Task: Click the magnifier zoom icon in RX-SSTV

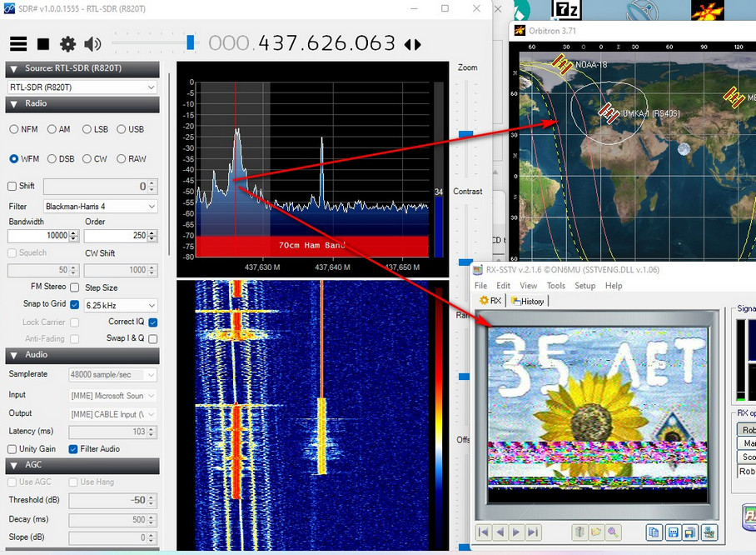Action: click(612, 532)
